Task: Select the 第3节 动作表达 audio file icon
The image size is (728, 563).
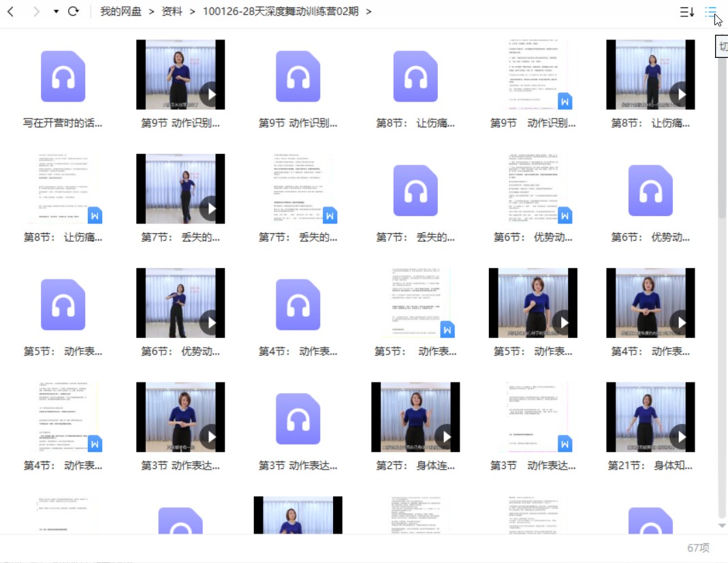Action: pos(298,419)
